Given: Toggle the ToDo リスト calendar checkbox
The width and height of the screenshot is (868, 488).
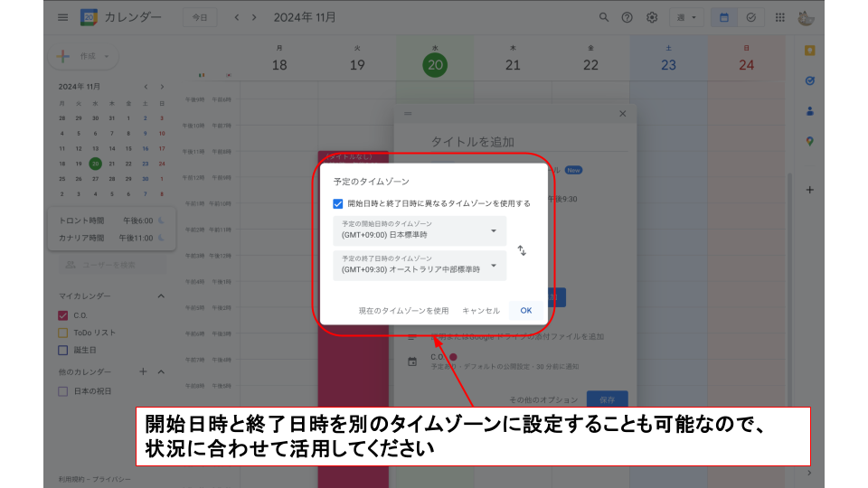Looking at the screenshot, I should coord(63,333).
